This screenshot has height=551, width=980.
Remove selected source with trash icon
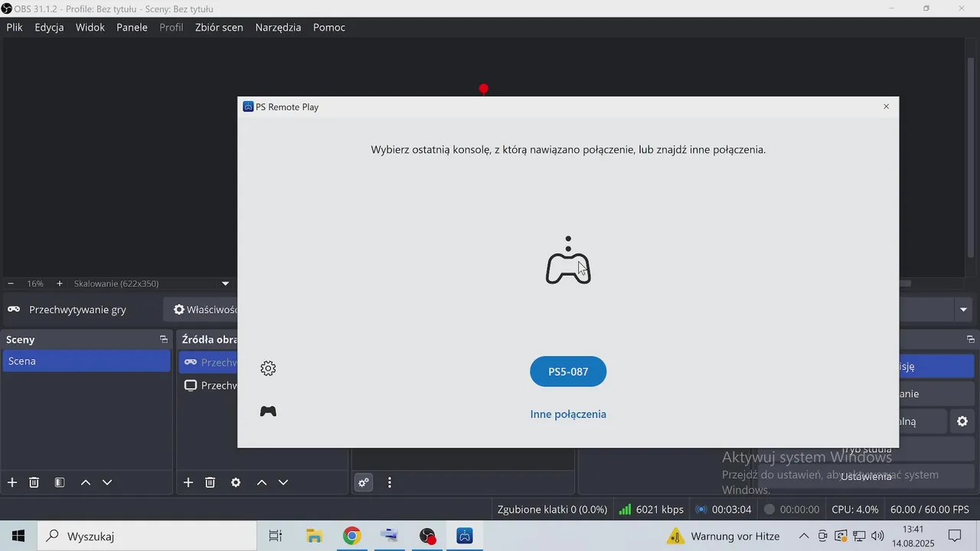click(x=211, y=482)
